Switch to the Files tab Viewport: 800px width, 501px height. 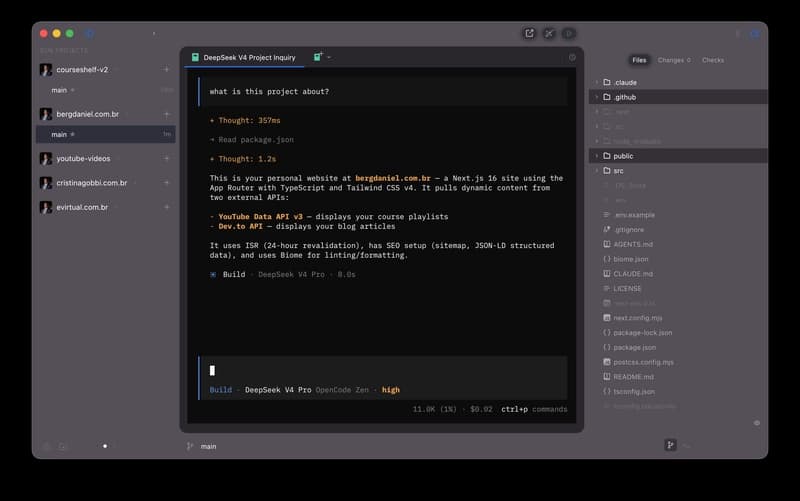click(x=639, y=60)
